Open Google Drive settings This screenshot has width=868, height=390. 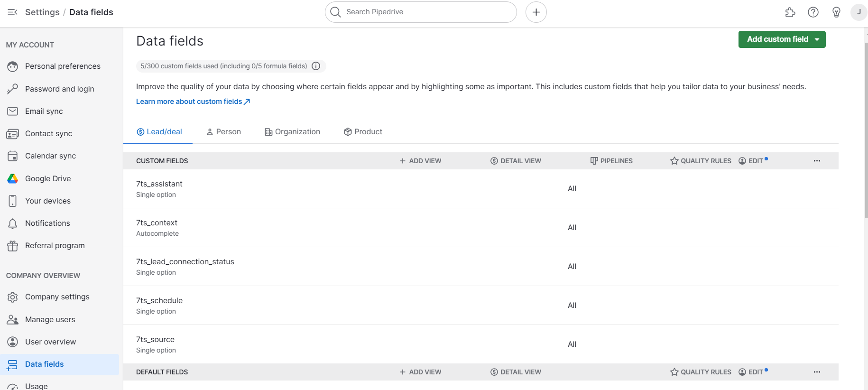[x=48, y=178]
